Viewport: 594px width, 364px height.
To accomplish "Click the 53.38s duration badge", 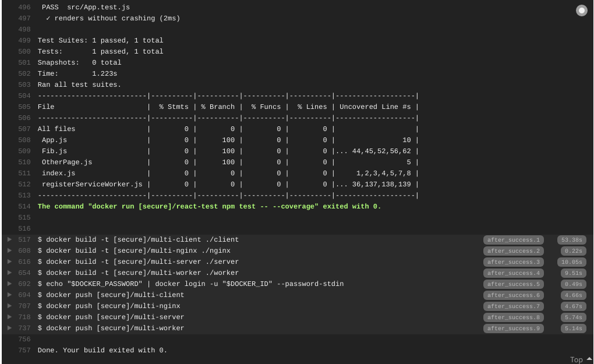I will click(x=572, y=240).
